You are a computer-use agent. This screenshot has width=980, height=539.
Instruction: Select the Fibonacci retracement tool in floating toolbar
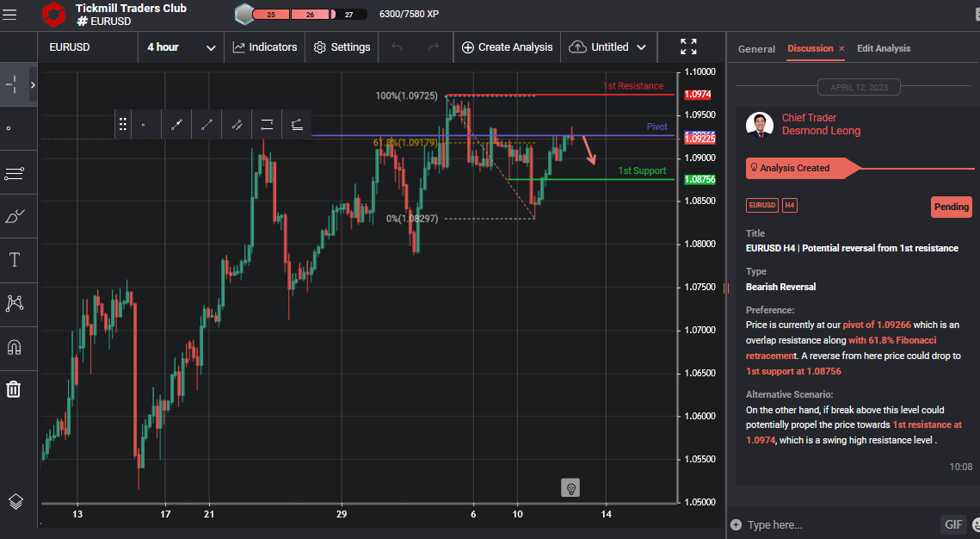tap(297, 125)
